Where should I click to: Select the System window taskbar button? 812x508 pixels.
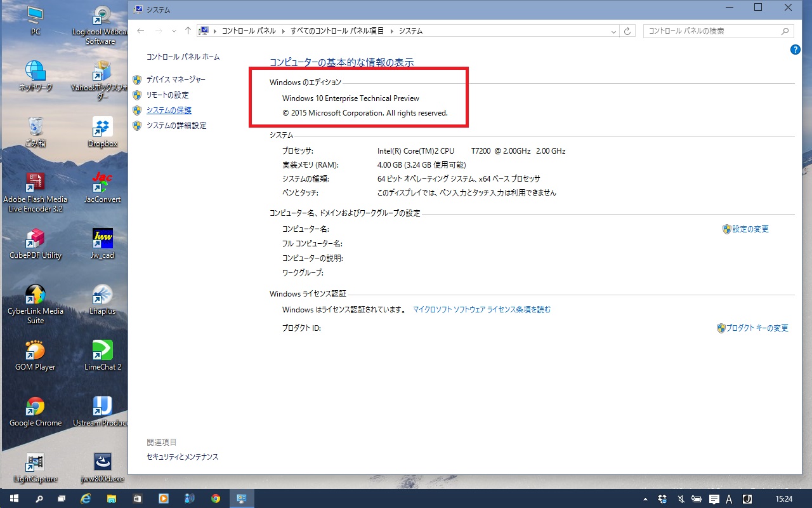click(241, 498)
